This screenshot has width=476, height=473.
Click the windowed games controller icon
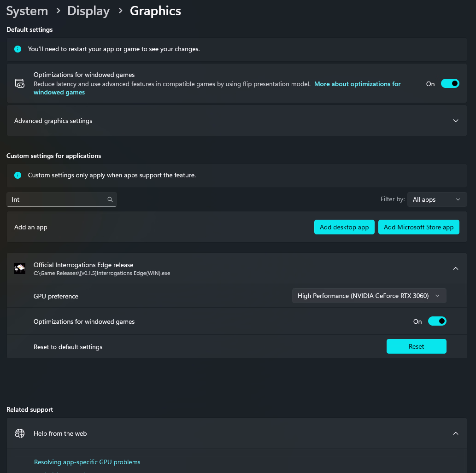pos(19,83)
